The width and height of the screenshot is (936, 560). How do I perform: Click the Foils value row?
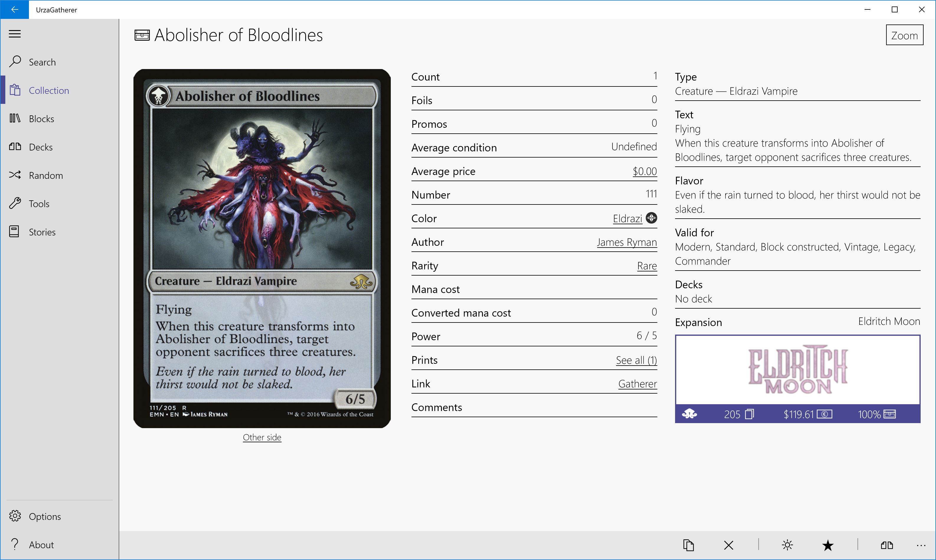534,100
